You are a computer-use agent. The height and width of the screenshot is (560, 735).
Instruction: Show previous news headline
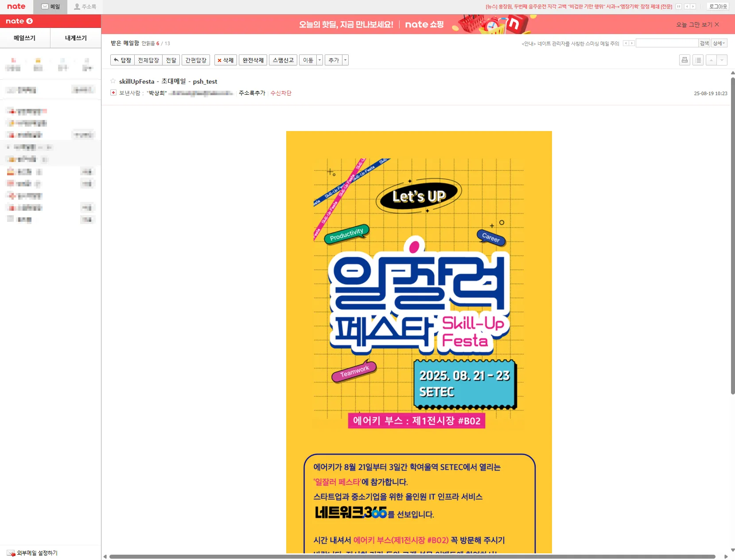point(687,7)
